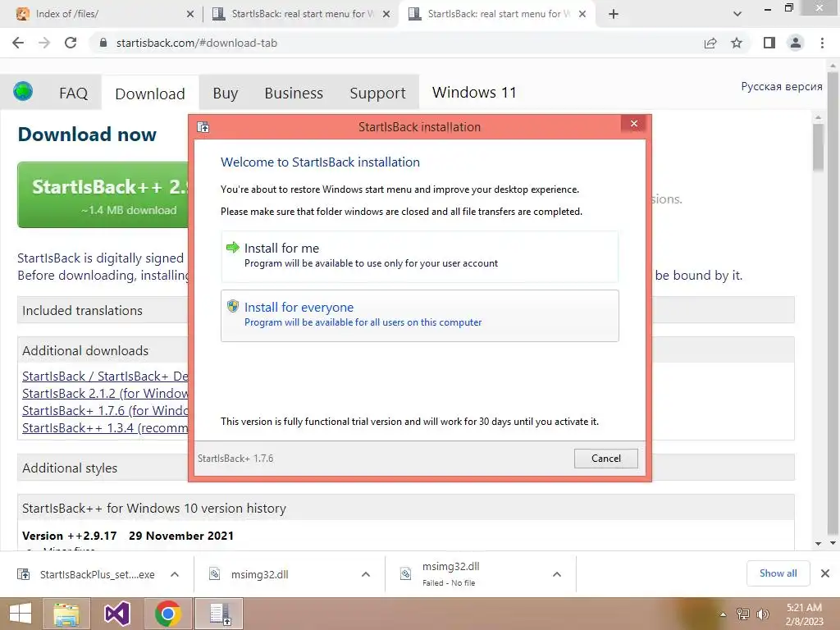The height and width of the screenshot is (630, 840).
Task: Click the Chrome forward navigation arrow
Action: tap(44, 43)
